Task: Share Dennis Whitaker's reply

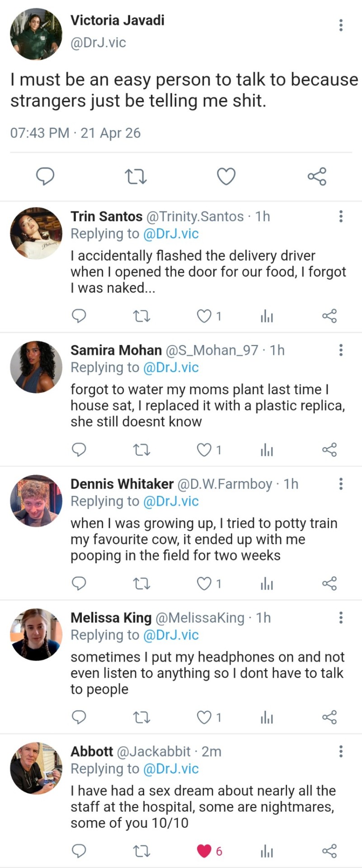Action: point(329,584)
